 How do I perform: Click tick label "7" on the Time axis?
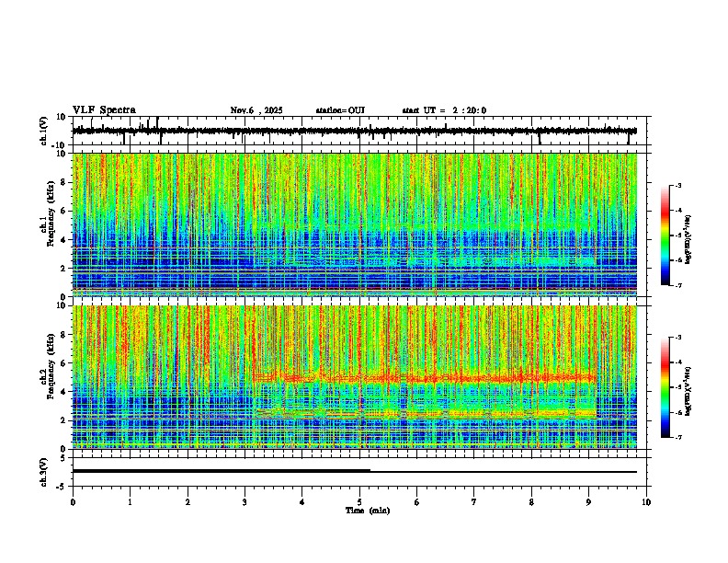(x=474, y=502)
